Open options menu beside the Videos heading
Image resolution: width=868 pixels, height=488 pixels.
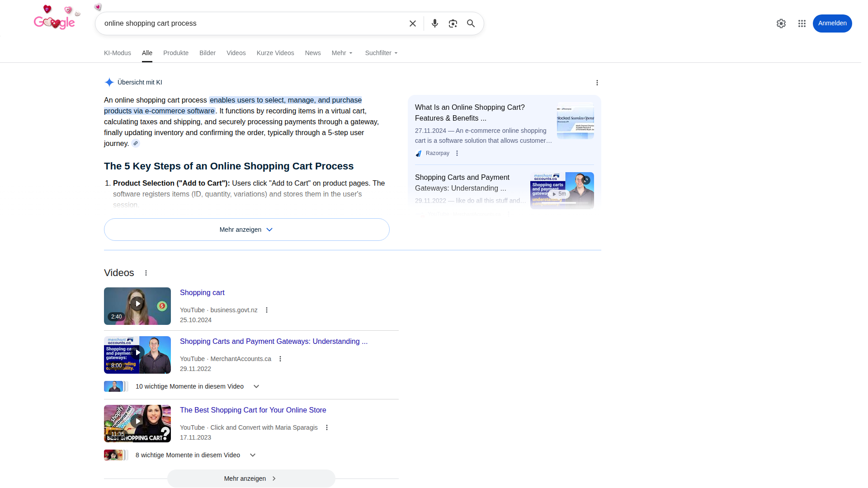tap(146, 273)
